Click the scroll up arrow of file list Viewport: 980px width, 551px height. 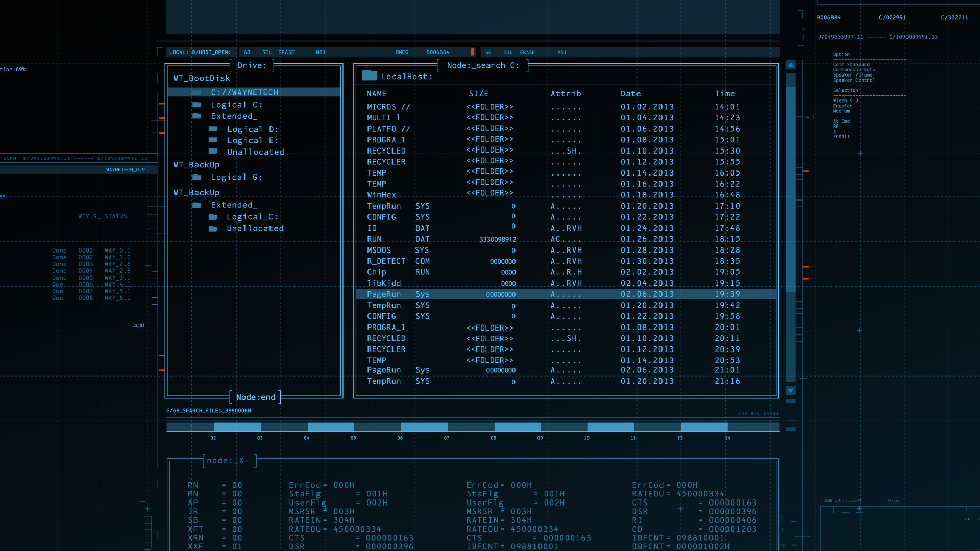[x=791, y=65]
